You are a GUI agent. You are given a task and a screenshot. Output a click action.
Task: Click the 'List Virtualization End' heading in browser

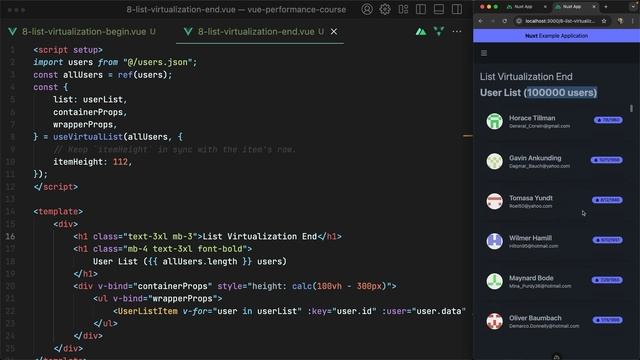point(526,77)
